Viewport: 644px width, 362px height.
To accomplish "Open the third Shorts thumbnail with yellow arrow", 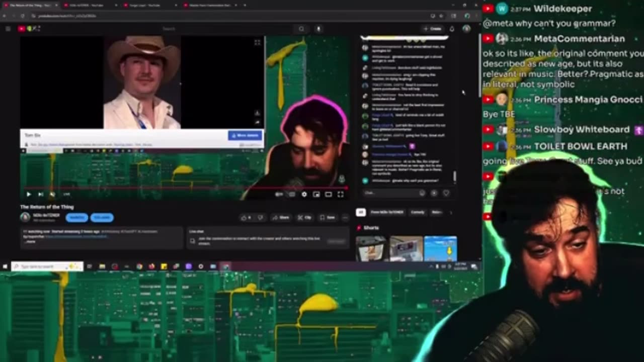I will click(x=441, y=248).
